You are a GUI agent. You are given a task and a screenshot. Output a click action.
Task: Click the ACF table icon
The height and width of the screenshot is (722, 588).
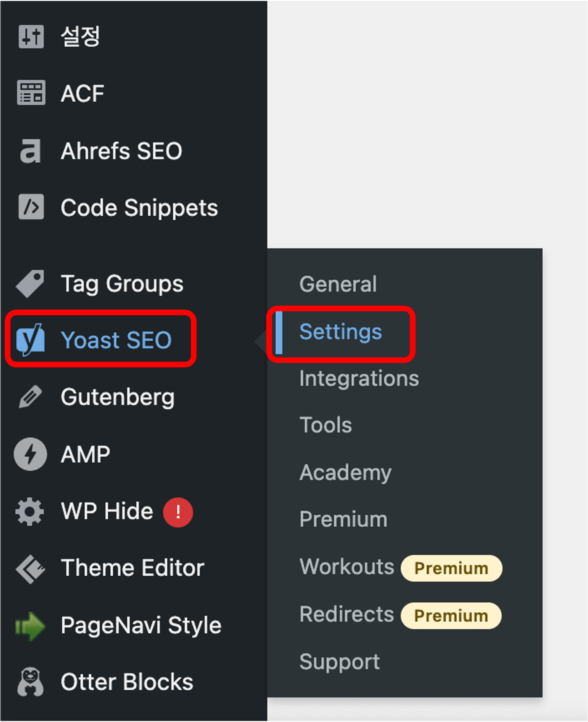31,93
